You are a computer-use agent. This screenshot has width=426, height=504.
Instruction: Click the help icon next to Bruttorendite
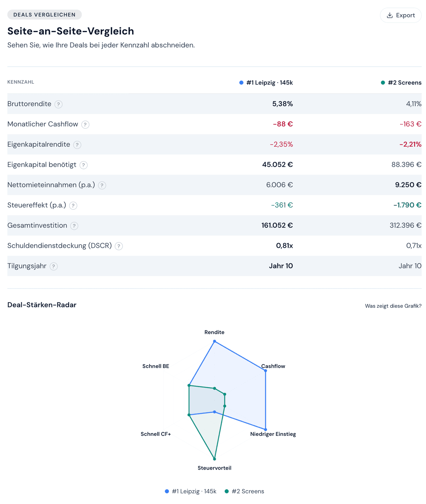59,104
